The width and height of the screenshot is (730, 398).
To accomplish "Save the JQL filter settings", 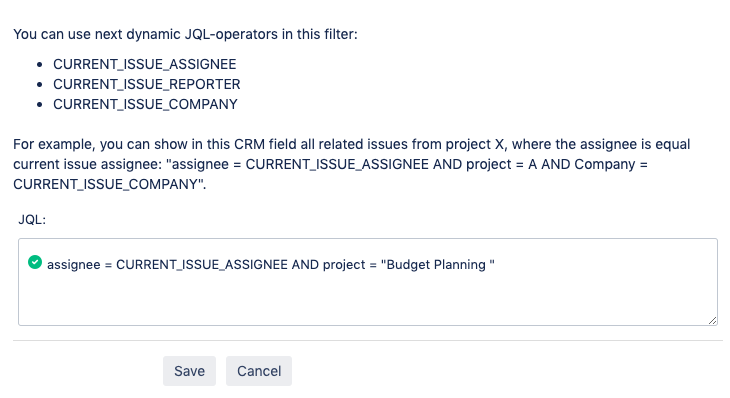I will click(189, 371).
